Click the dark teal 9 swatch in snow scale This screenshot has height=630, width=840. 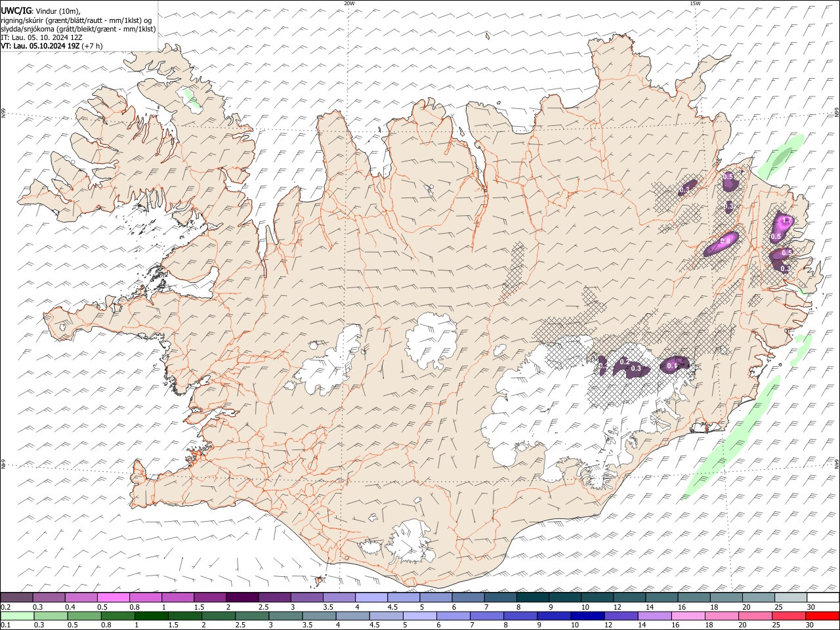click(x=533, y=598)
